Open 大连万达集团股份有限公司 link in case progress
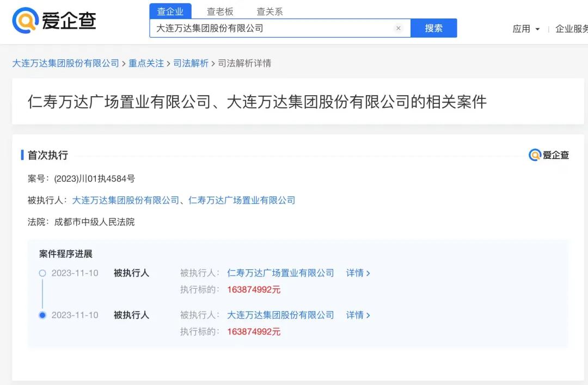Image resolution: width=588 pixels, height=385 pixels. coord(280,315)
